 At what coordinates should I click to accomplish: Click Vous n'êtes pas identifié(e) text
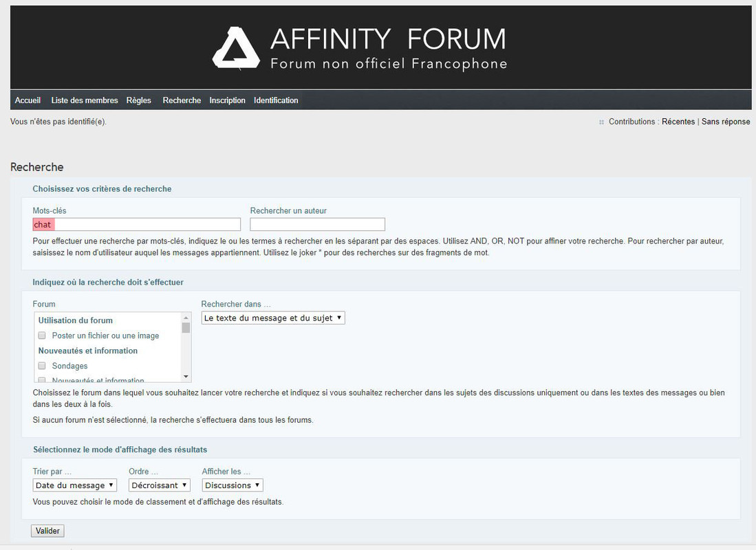point(58,122)
